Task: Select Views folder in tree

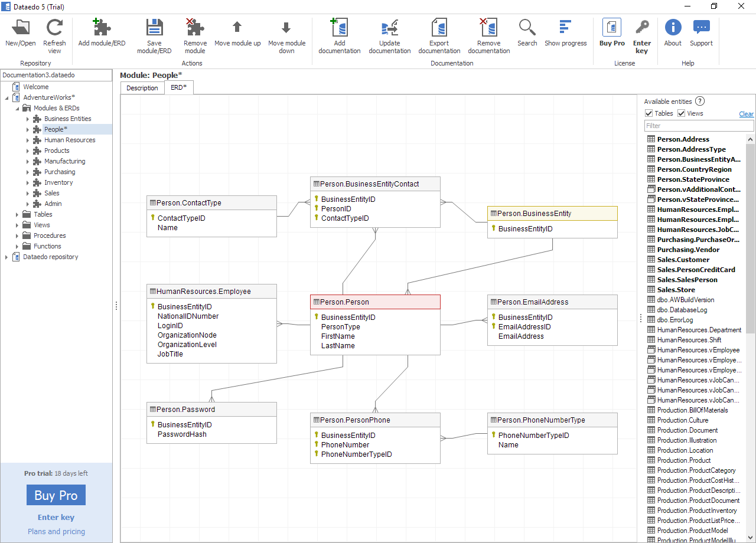Action: point(41,225)
